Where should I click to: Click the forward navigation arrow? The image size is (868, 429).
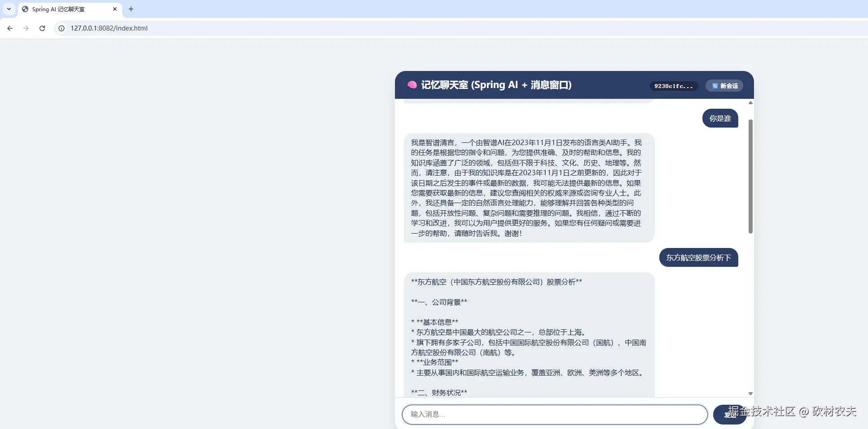tap(26, 28)
